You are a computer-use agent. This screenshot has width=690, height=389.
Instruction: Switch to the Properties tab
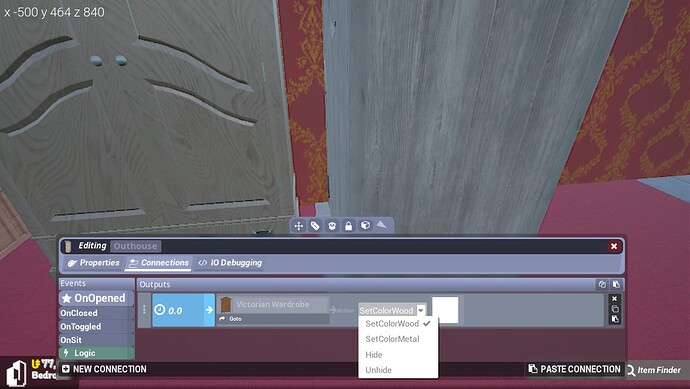click(93, 263)
